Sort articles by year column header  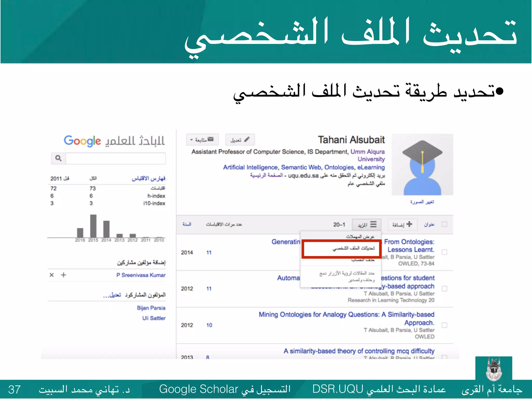tap(187, 224)
